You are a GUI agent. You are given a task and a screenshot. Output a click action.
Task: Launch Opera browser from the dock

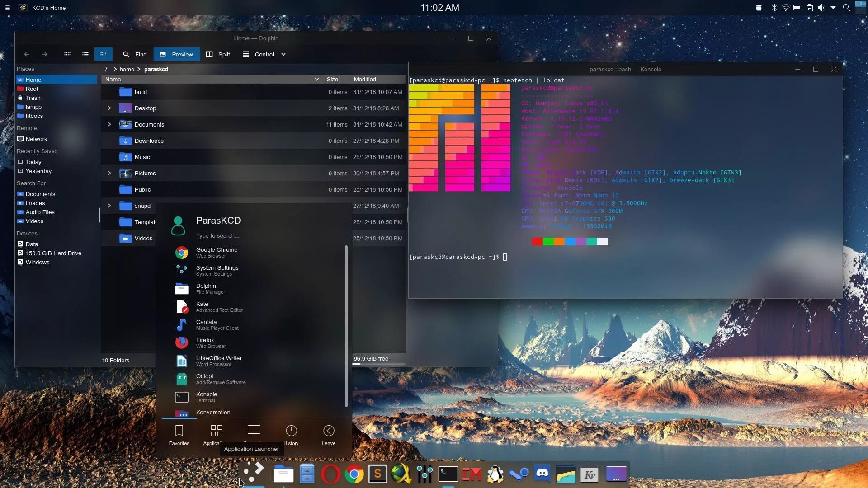pos(330,474)
